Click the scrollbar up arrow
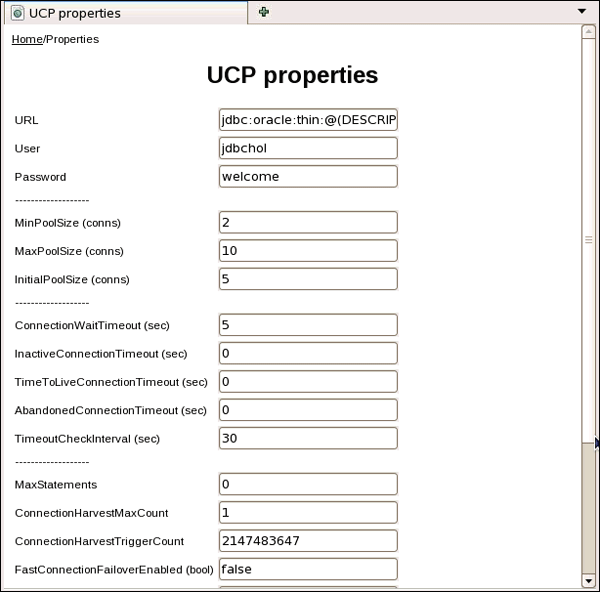This screenshot has height=592, width=600. [x=588, y=32]
